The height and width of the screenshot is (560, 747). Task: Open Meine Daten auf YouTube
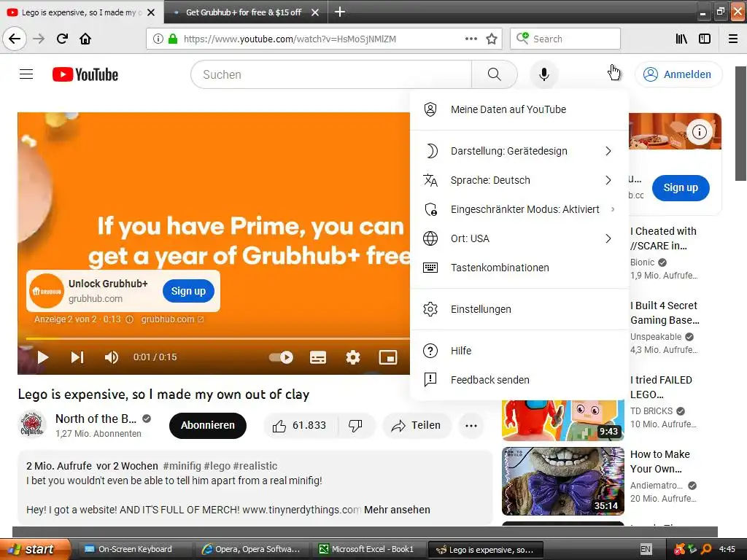click(x=519, y=109)
